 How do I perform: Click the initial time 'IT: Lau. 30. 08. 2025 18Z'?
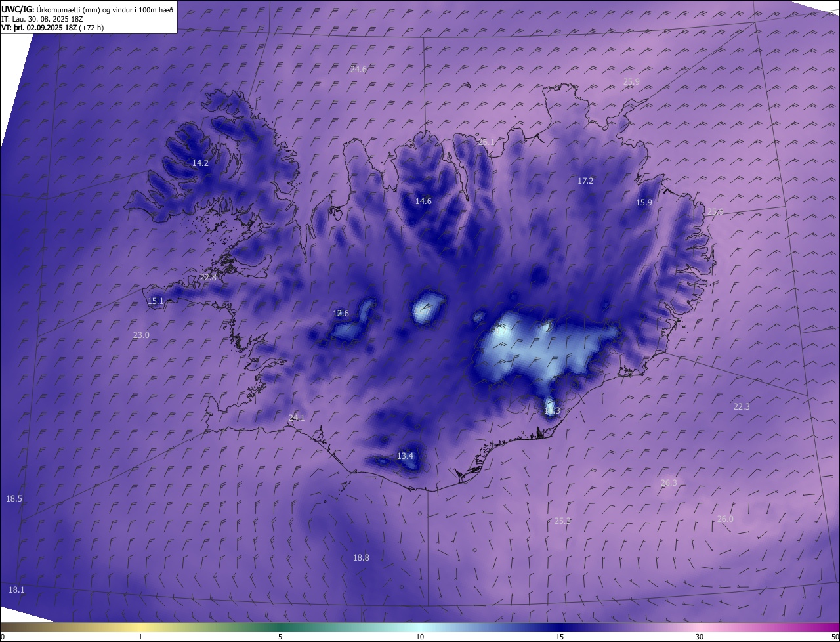[x=41, y=19]
